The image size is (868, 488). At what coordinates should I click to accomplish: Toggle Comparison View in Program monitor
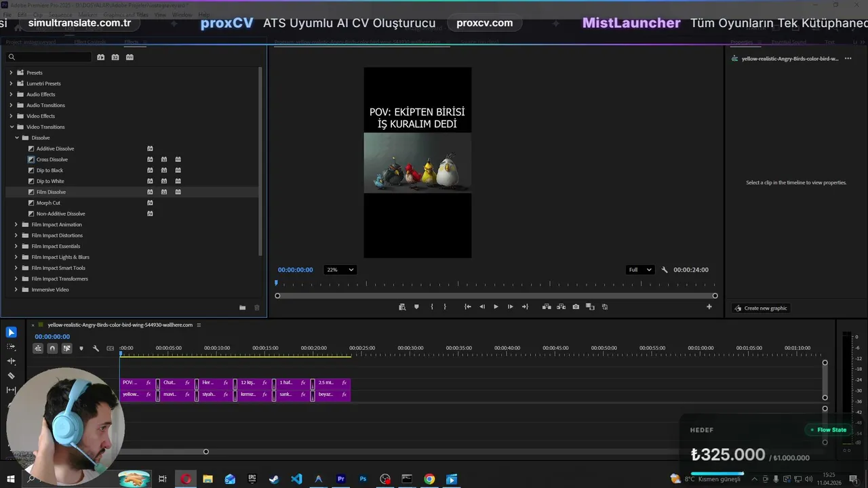click(590, 307)
